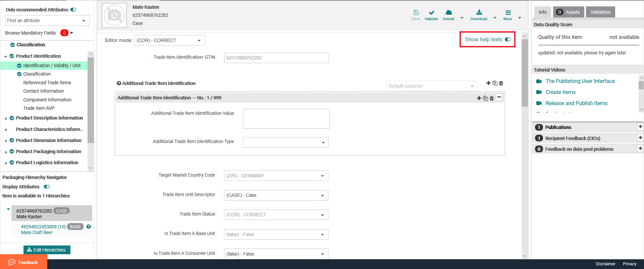Click the Additional Trade Item Identification Value field

pyautogui.click(x=286, y=119)
